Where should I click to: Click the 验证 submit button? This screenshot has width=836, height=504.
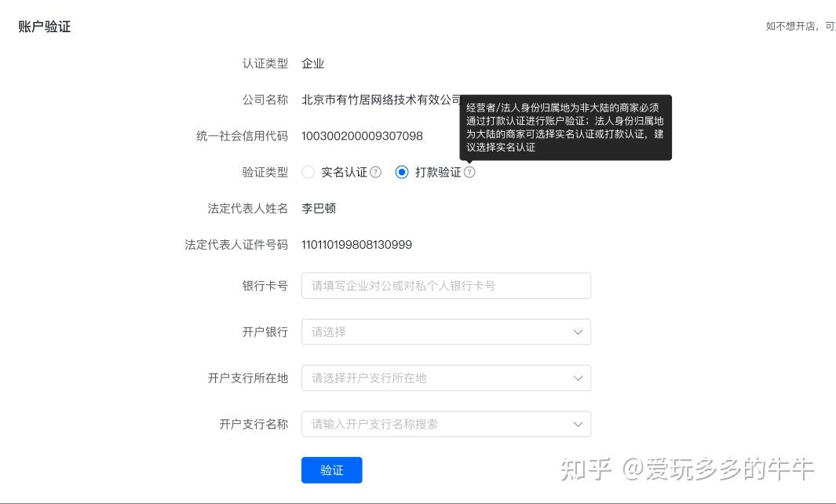pyautogui.click(x=331, y=470)
